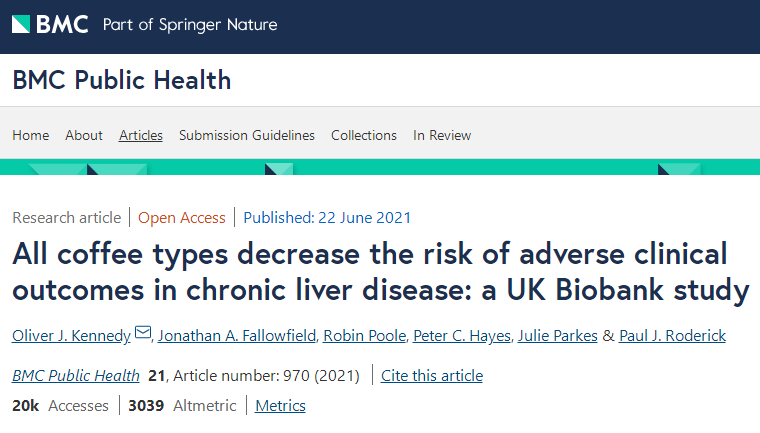Select Submission Guidelines in the navigation
This screenshot has width=760, height=433.
pos(247,135)
